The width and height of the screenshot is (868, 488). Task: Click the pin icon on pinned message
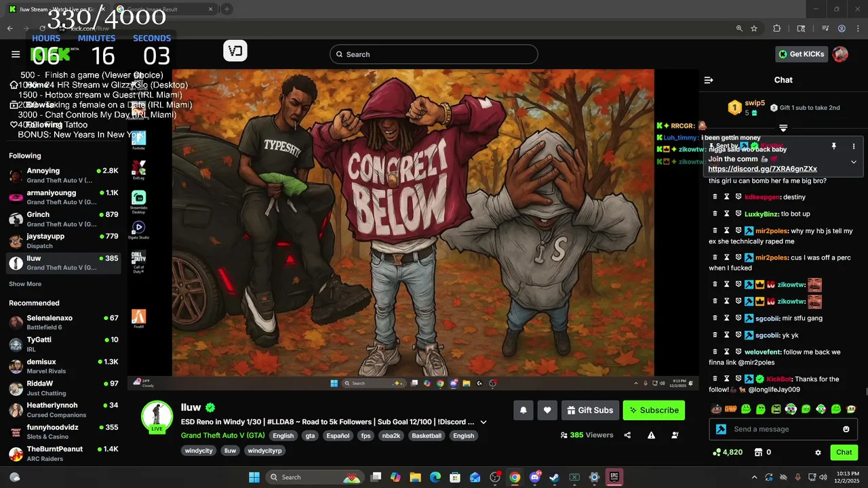point(833,146)
